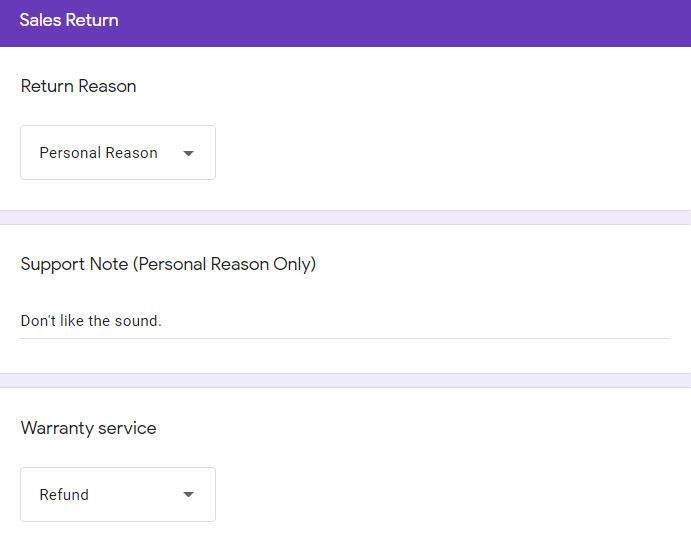
Task: Click the 'Don't like the sound.' text
Action: tap(91, 321)
